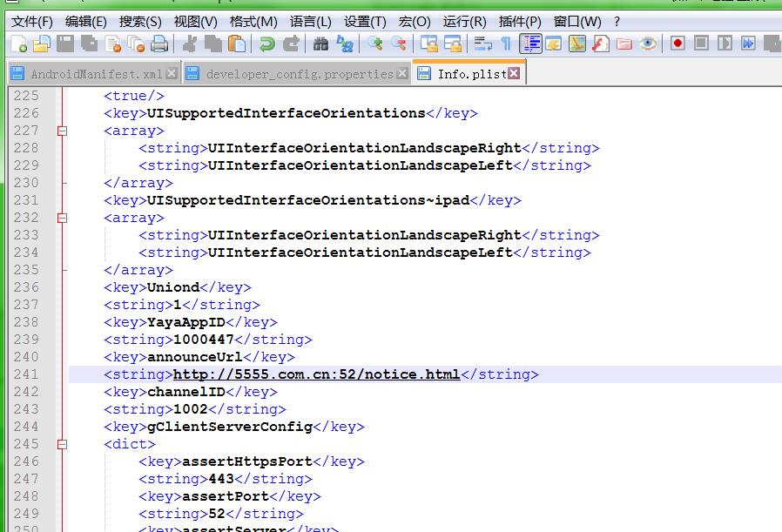Toggle word wrap toolbar button
The image size is (782, 532).
coord(482,44)
